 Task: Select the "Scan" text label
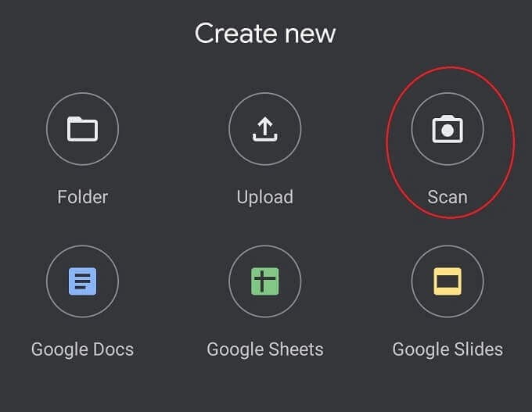[x=448, y=197]
